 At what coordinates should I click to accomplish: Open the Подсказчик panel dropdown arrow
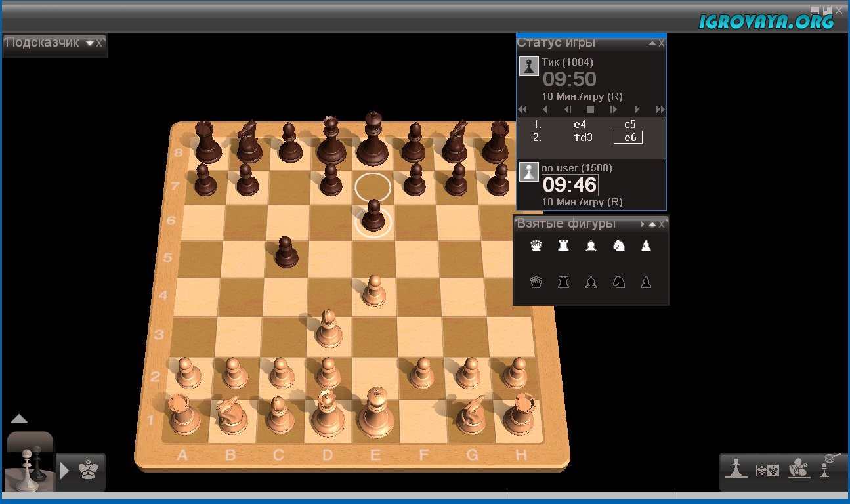point(89,43)
